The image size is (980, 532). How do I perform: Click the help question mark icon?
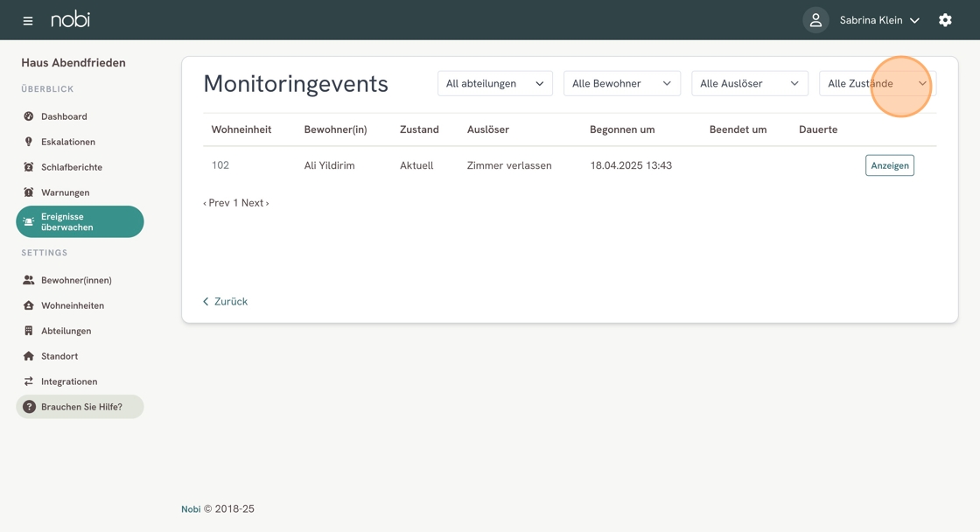point(29,407)
